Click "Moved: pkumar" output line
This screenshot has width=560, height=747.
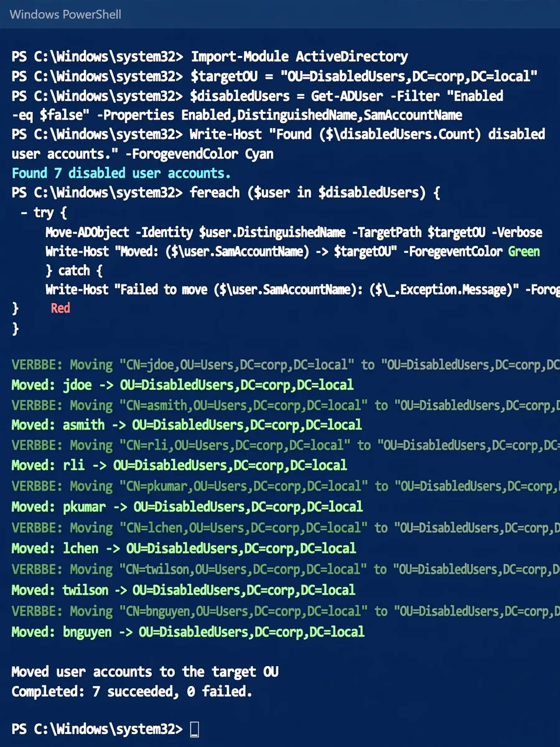point(187,507)
